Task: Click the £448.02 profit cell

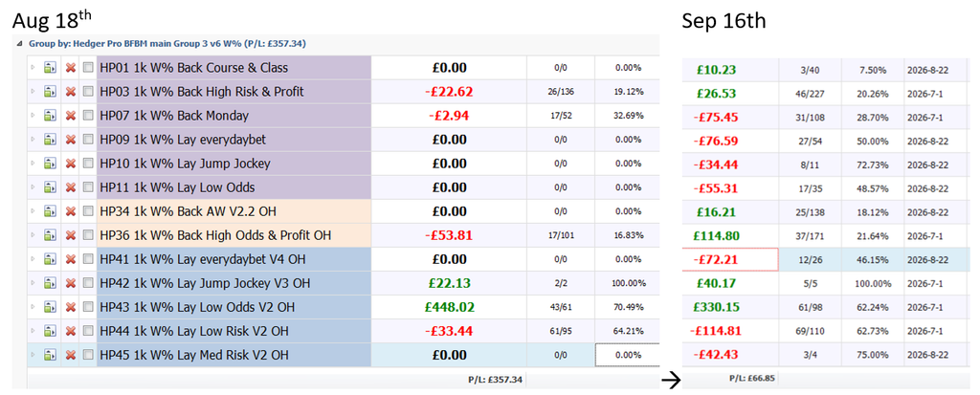Action: click(449, 308)
